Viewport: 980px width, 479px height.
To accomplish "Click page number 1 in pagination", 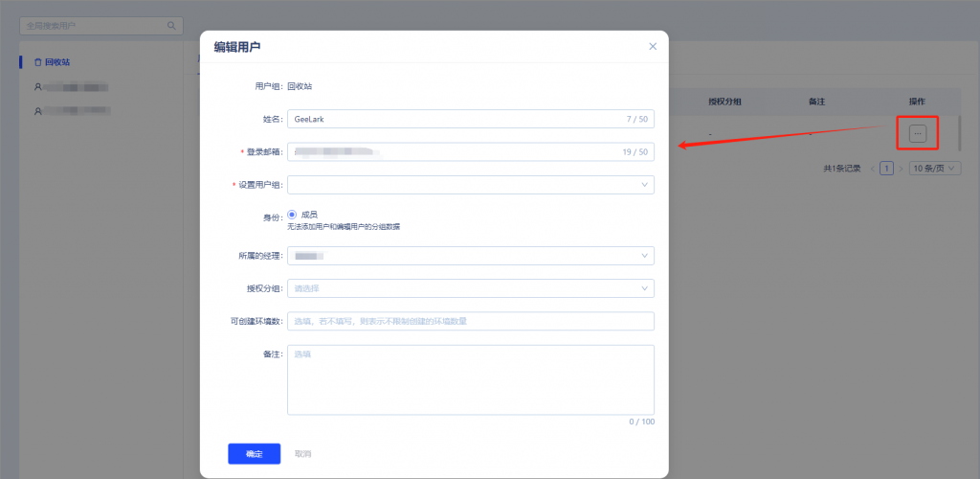I will pos(887,169).
